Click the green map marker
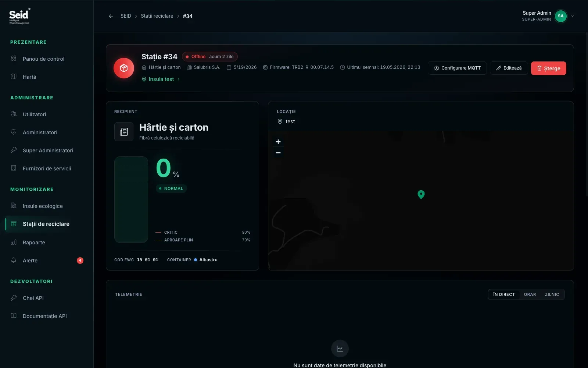The image size is (588, 368). [421, 194]
